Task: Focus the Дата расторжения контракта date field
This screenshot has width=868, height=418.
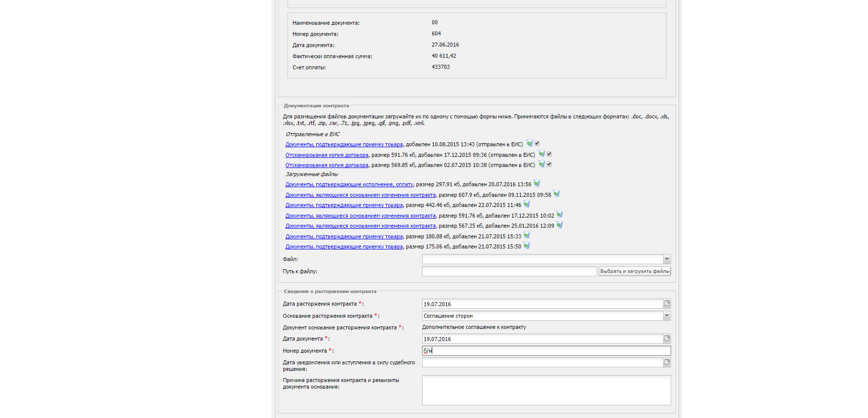Action: pyautogui.click(x=543, y=304)
